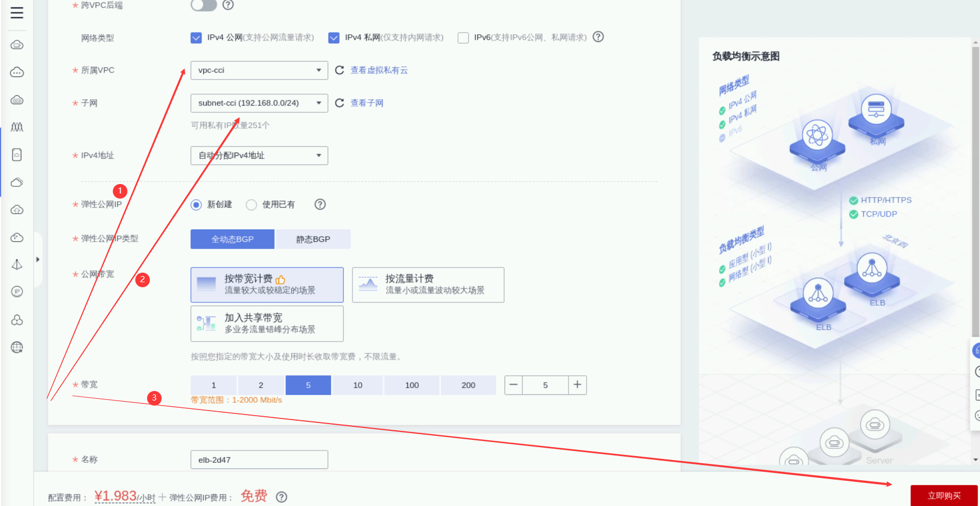Show help next to 免费 price
This screenshot has width=980, height=506.
click(x=282, y=497)
